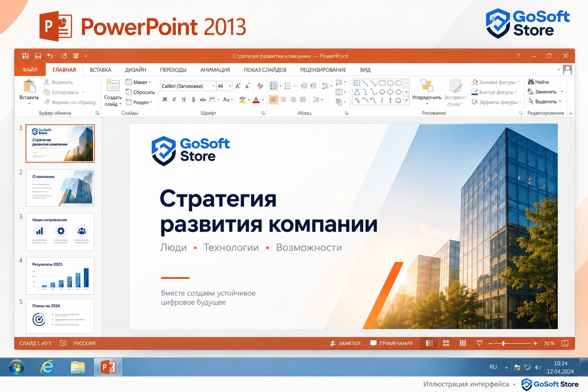Redo the last action
588x392 pixels.
click(x=64, y=56)
